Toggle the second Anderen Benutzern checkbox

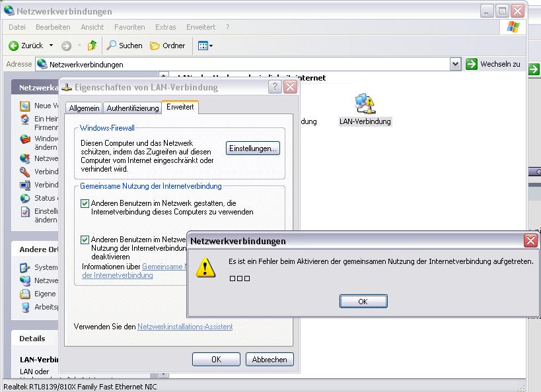coord(85,240)
